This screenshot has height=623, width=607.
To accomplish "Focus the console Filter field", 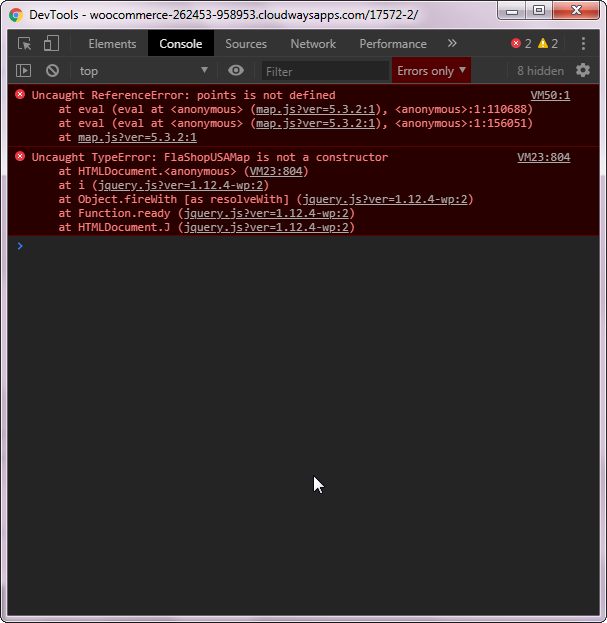I will (x=325, y=71).
